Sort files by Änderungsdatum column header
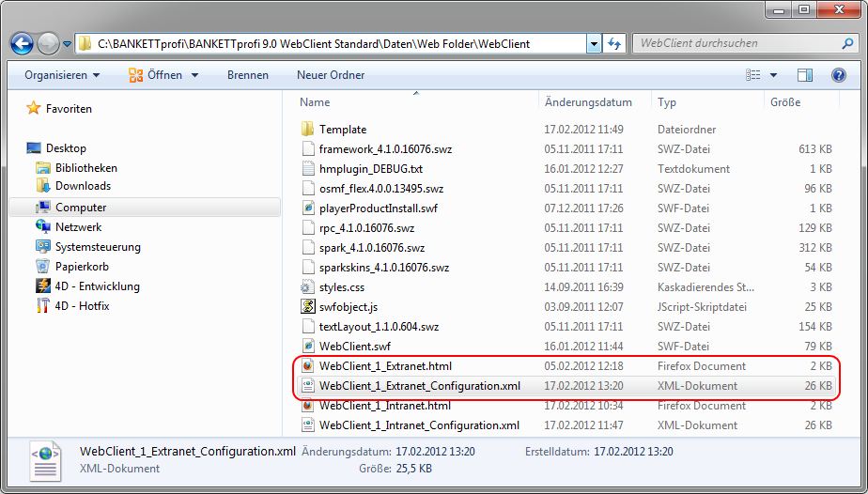The width and height of the screenshot is (868, 494). click(588, 102)
